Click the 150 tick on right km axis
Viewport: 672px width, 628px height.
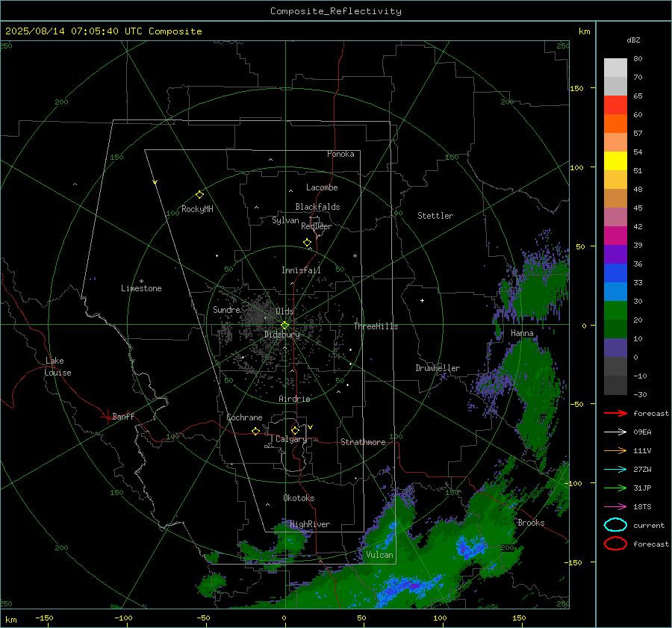[x=577, y=88]
